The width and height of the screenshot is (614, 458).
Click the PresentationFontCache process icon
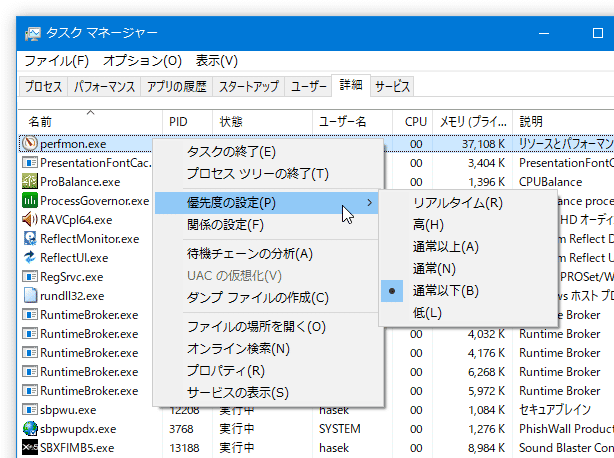point(30,162)
